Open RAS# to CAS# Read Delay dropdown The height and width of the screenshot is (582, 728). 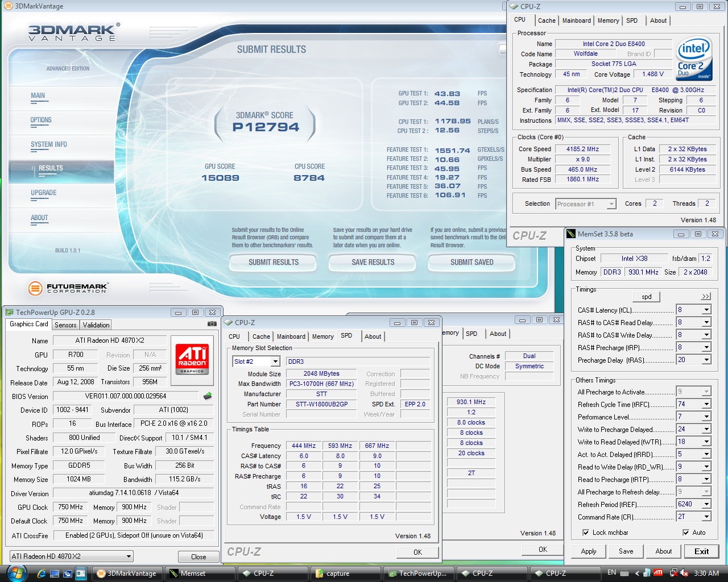(x=706, y=322)
